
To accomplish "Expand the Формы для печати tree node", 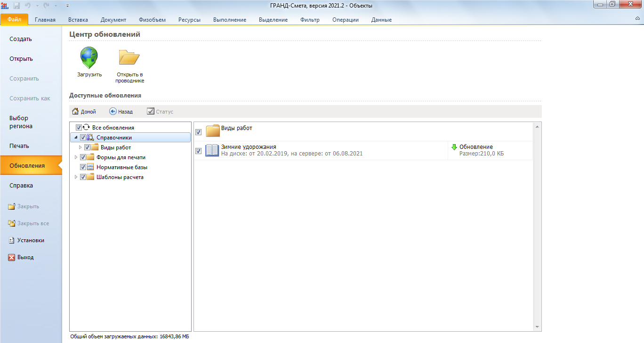I will [76, 157].
